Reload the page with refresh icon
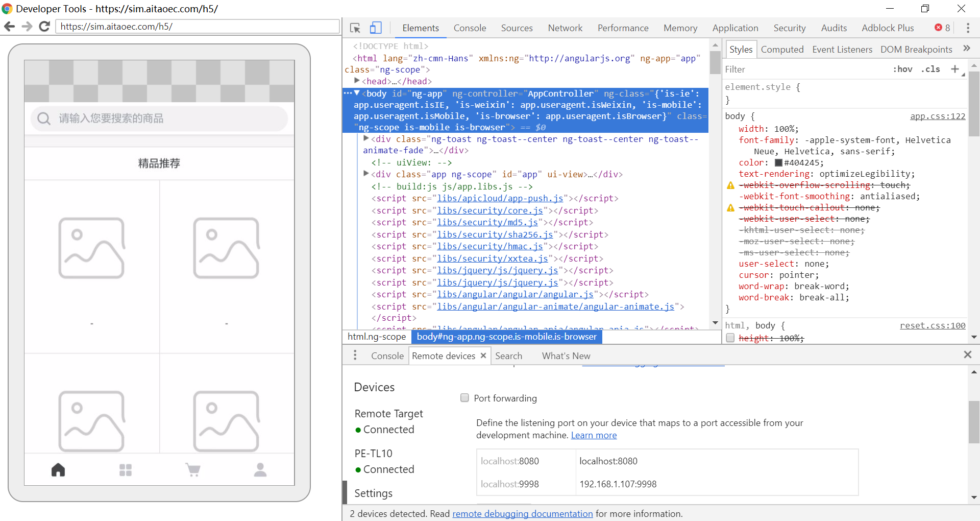 pyautogui.click(x=44, y=27)
